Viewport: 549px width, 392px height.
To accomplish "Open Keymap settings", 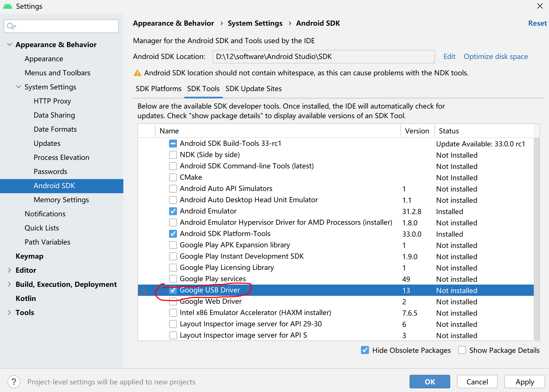I will click(x=29, y=256).
